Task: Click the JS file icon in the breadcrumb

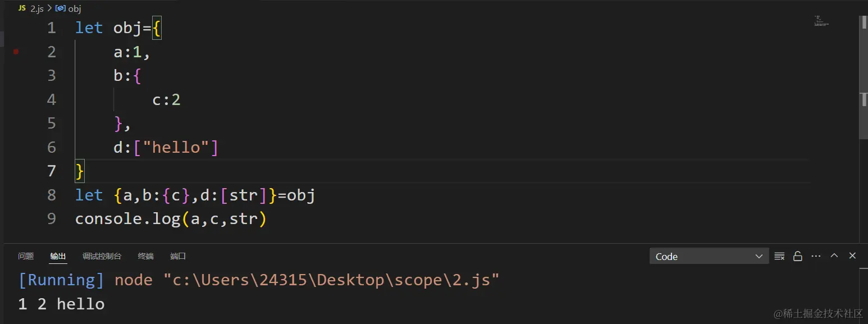Action: [22, 8]
